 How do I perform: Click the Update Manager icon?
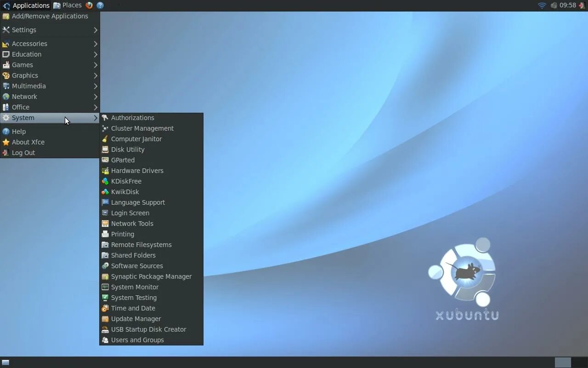click(105, 319)
